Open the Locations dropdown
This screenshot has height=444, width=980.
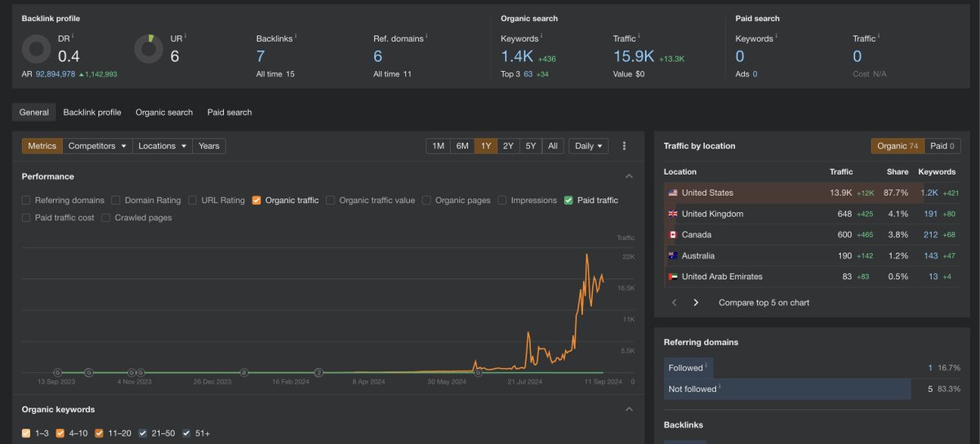coord(163,146)
